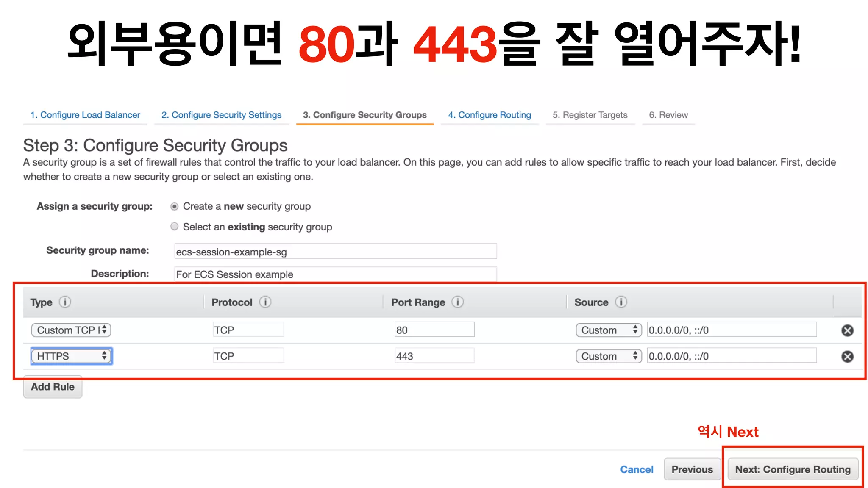Click the Protocol column info icon
Screen dimensions: 868x488
(x=265, y=302)
